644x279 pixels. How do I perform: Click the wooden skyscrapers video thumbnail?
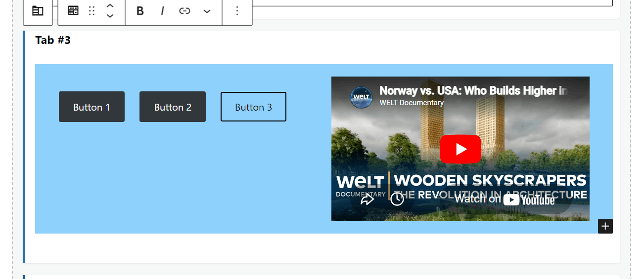click(x=460, y=149)
